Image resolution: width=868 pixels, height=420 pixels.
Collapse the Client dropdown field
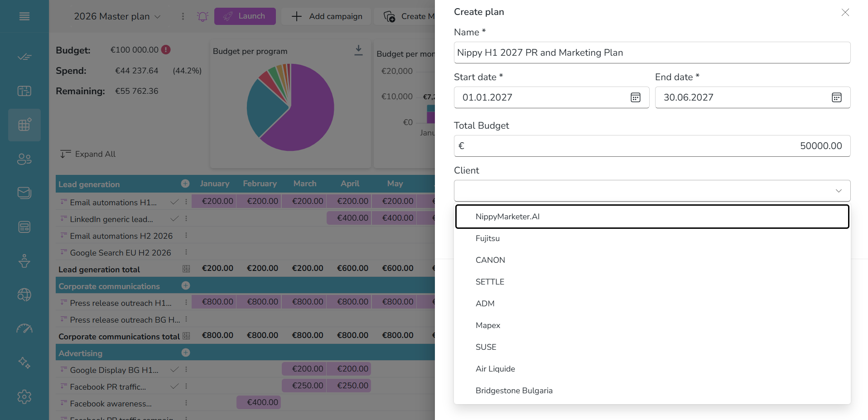click(x=652, y=191)
